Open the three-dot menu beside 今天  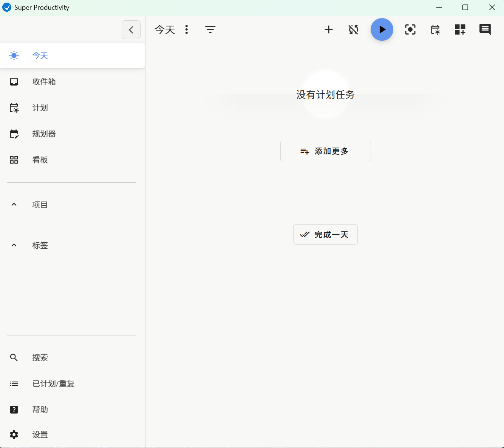tap(187, 29)
